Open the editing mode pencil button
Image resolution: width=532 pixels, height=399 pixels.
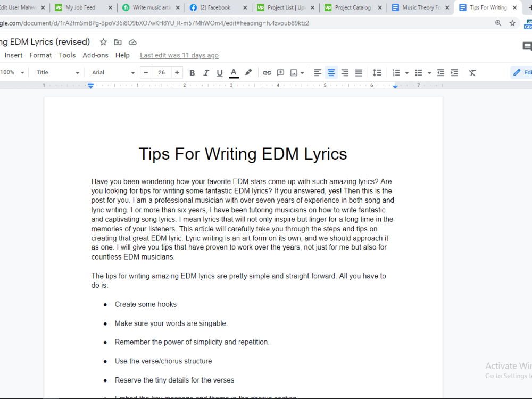521,72
